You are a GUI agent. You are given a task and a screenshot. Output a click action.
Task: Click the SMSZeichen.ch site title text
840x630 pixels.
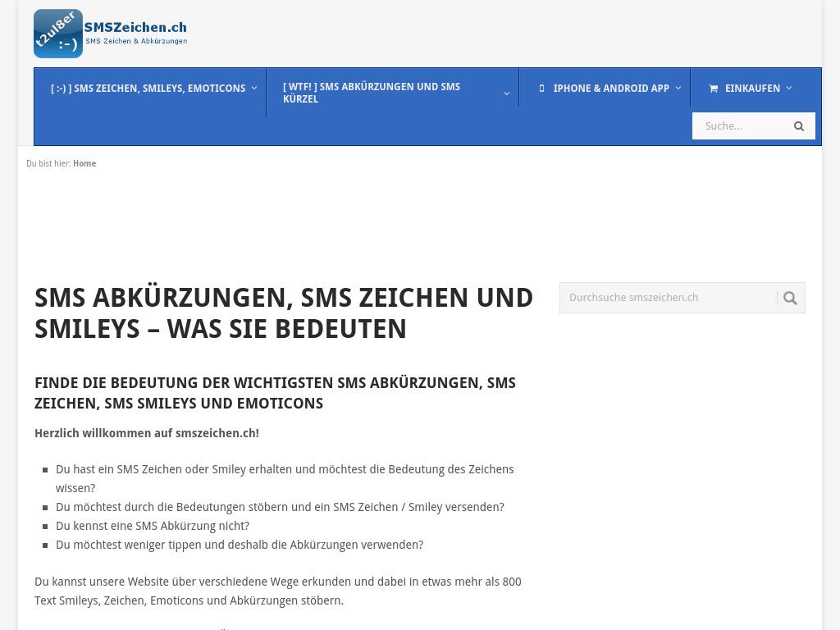135,26
